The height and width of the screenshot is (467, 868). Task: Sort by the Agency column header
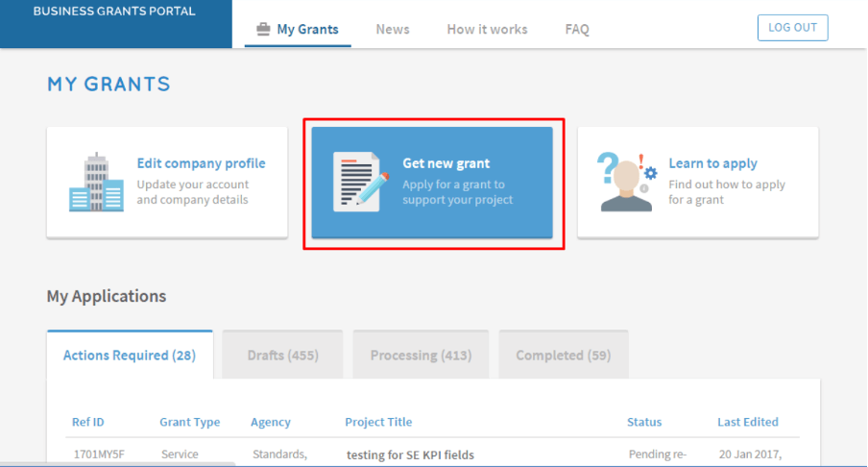click(x=271, y=422)
